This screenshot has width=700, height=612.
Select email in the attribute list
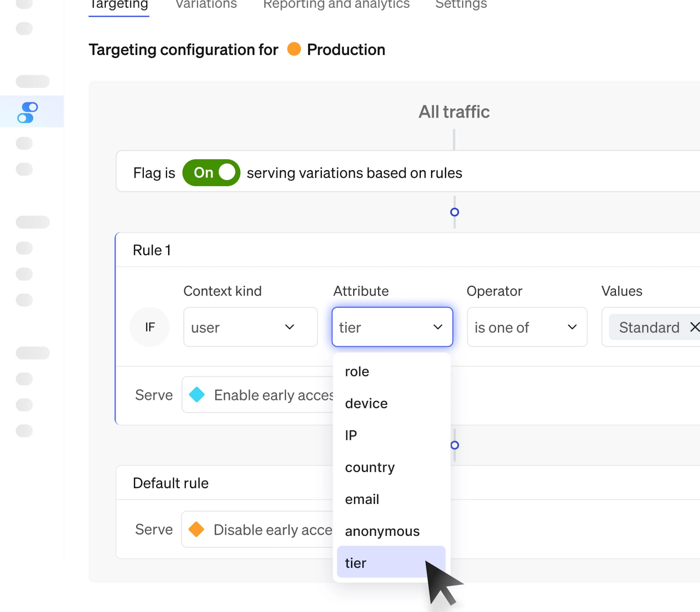click(362, 499)
